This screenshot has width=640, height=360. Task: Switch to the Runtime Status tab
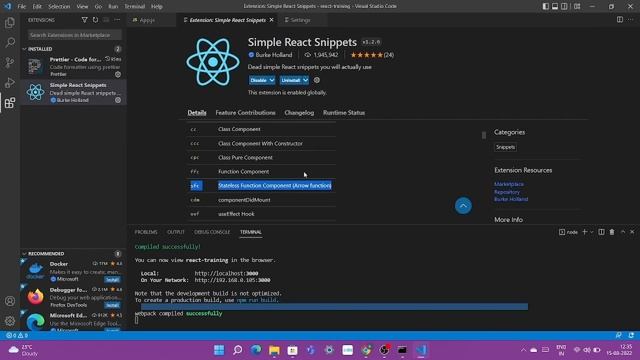pos(344,113)
